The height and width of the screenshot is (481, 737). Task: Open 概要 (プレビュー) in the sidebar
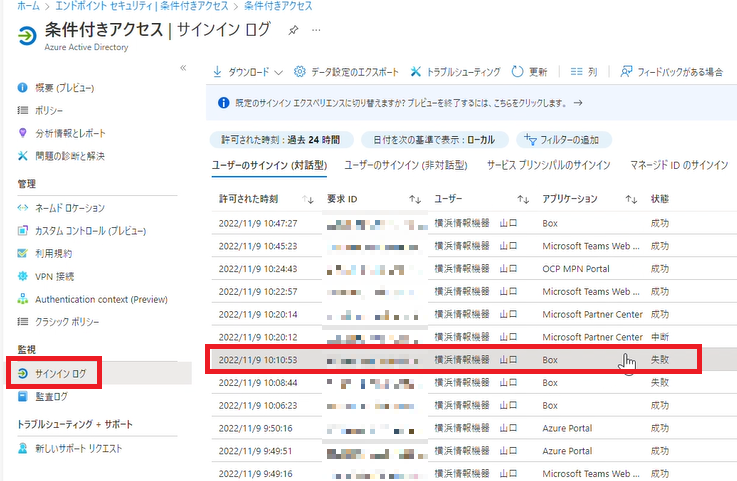[65, 88]
